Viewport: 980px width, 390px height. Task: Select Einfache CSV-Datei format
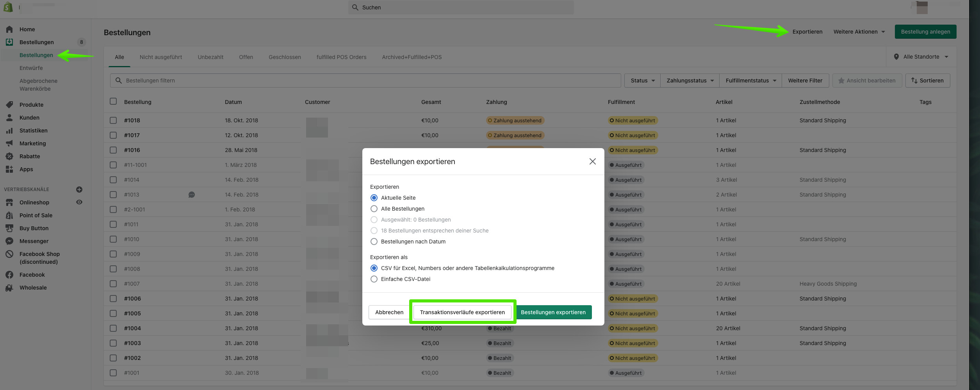(374, 279)
